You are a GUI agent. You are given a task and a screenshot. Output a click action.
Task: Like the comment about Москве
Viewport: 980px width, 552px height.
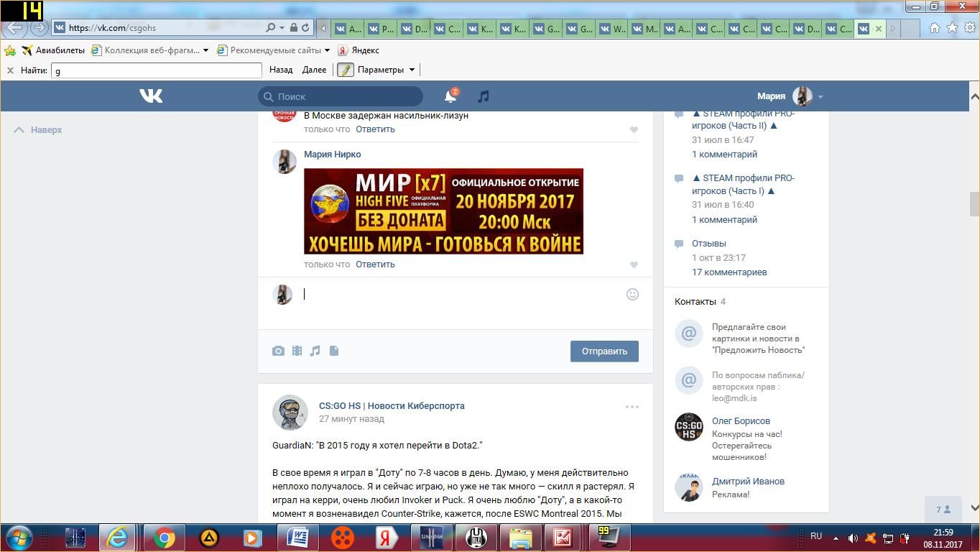point(634,129)
